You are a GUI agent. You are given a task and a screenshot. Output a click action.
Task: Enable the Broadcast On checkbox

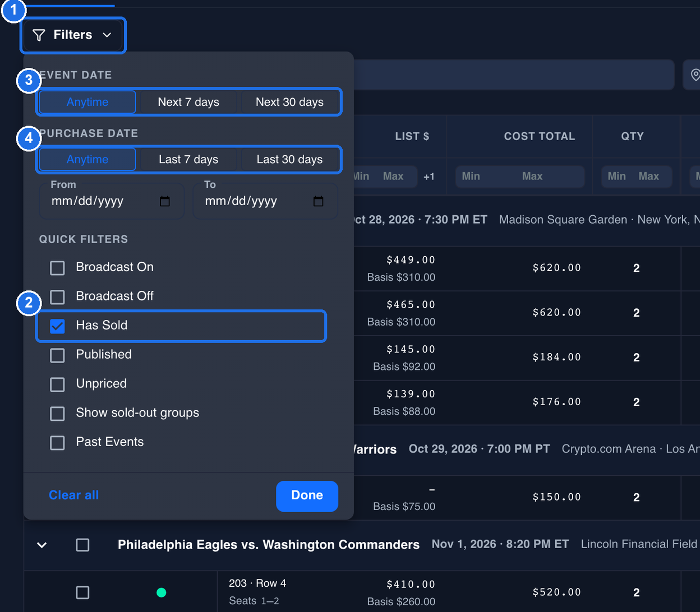pyautogui.click(x=57, y=268)
